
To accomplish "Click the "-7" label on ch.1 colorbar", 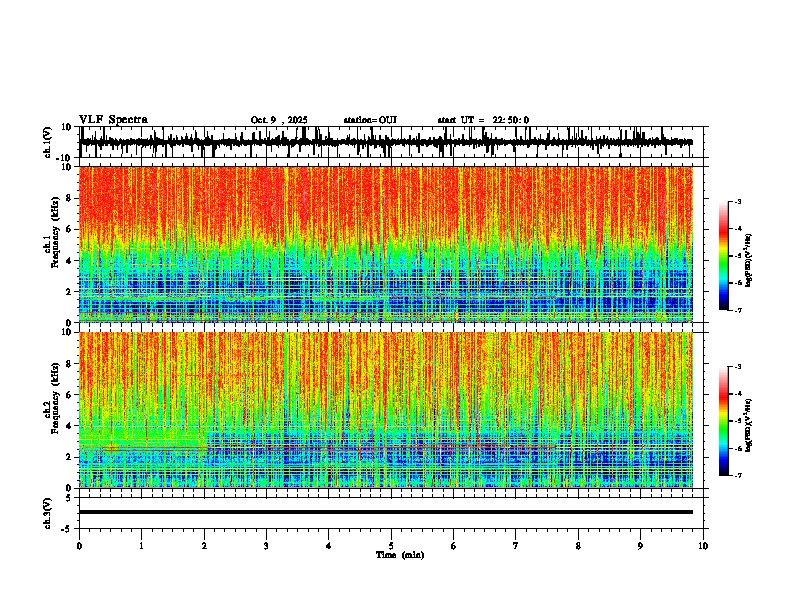I will point(737,310).
